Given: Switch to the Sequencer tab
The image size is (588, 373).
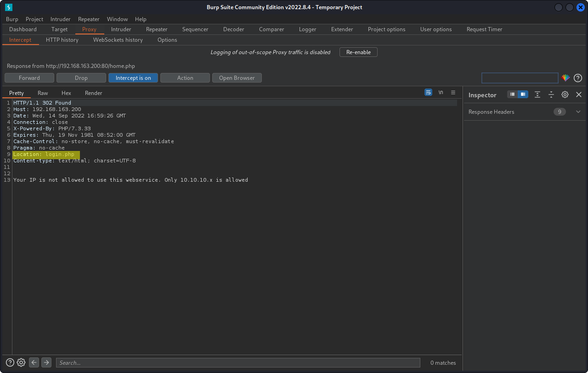Looking at the screenshot, I should point(195,29).
